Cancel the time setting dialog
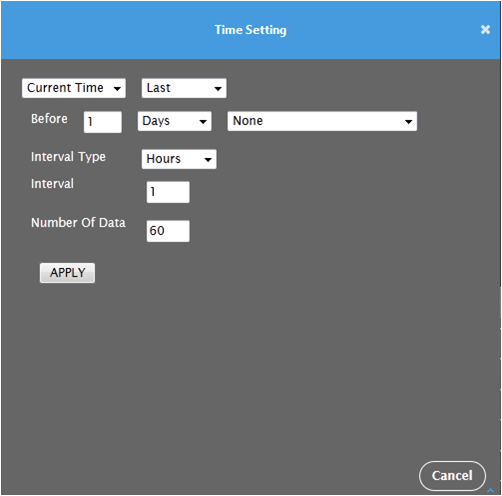 (452, 476)
